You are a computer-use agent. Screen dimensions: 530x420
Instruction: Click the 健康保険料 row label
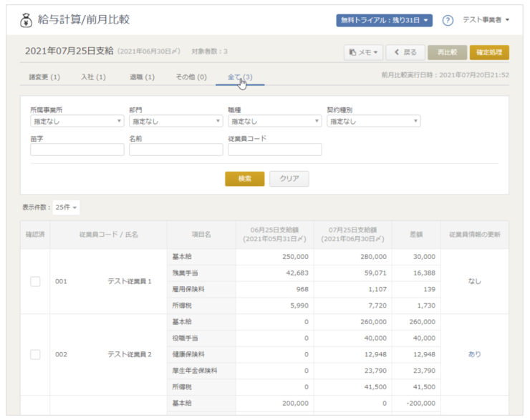[x=188, y=354]
